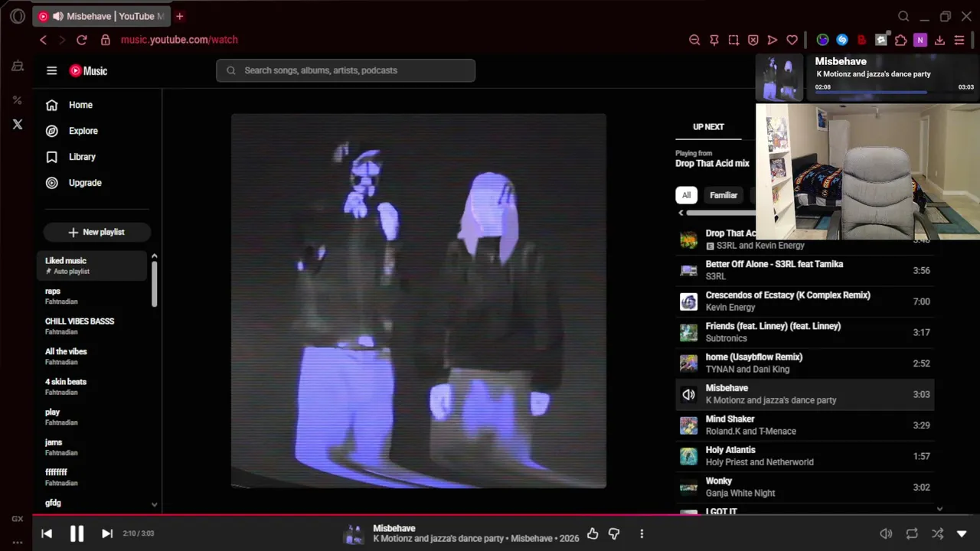Toggle the player volume speaker icon
Viewport: 980px width, 551px height.
click(x=886, y=533)
